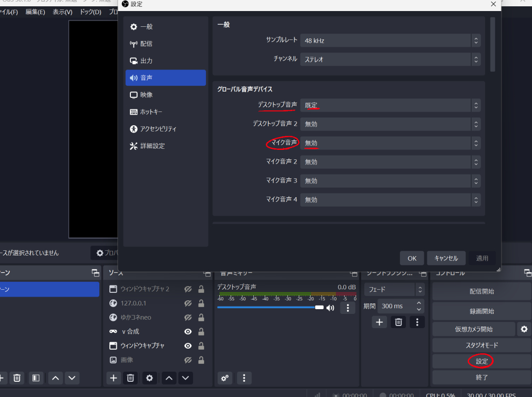Screen dimensions: 532x397
Task: Click the 適用 button
Action: [482, 258]
